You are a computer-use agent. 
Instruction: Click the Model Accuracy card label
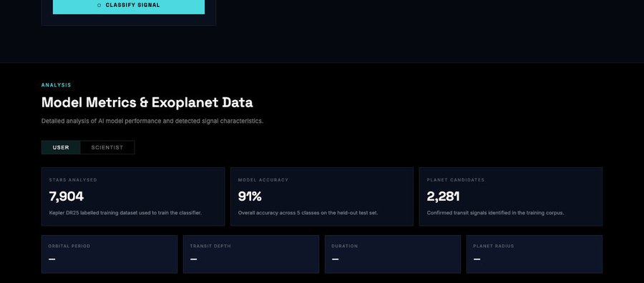(263, 180)
